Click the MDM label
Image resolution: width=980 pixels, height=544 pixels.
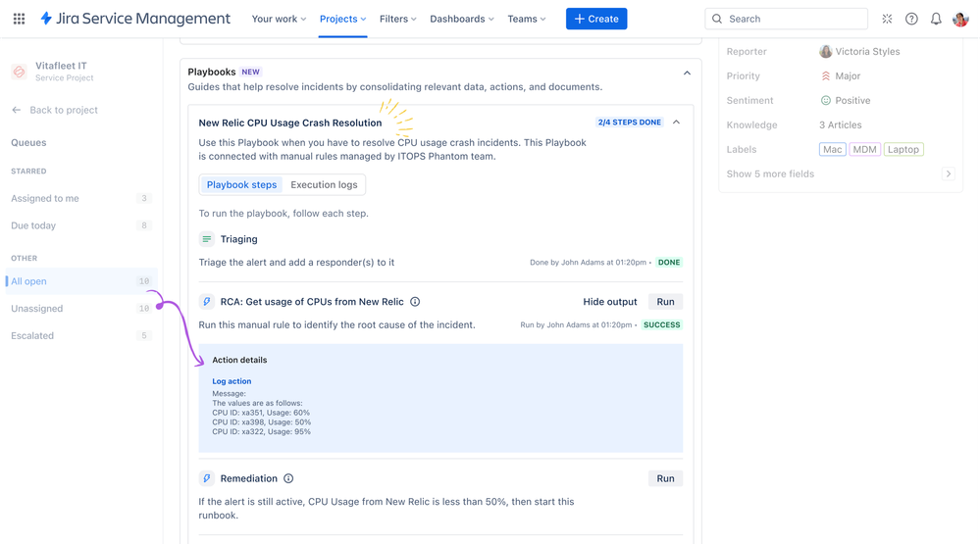(x=864, y=149)
